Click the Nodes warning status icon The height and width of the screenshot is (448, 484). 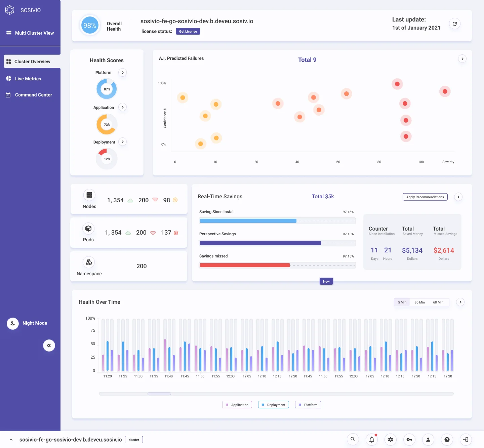(x=175, y=200)
